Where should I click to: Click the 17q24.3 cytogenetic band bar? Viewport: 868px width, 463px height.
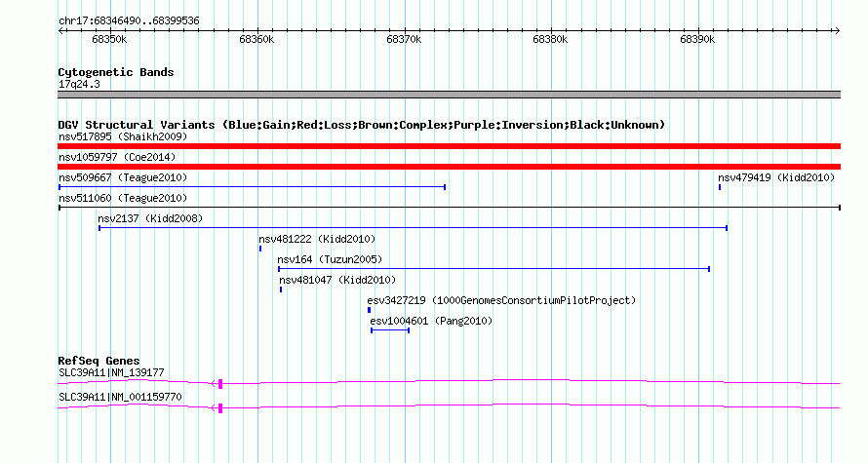(449, 95)
